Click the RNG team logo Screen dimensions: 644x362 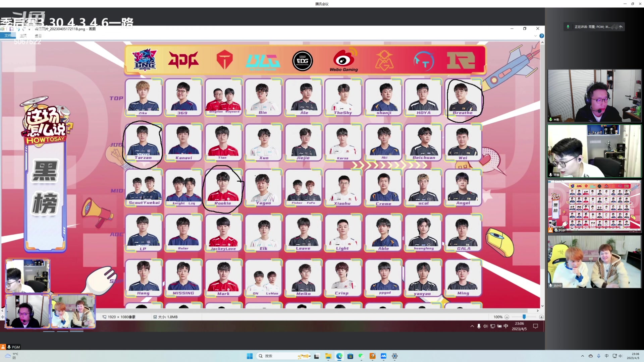pos(461,61)
